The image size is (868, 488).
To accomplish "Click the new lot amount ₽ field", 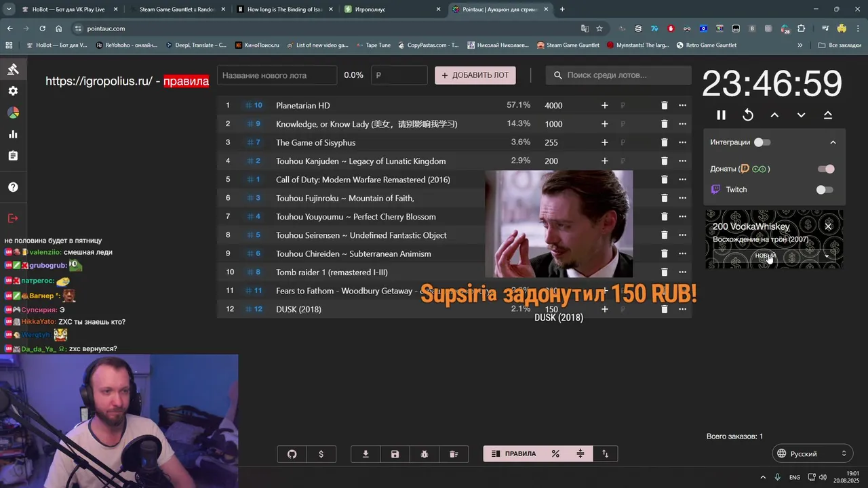I will (x=399, y=75).
